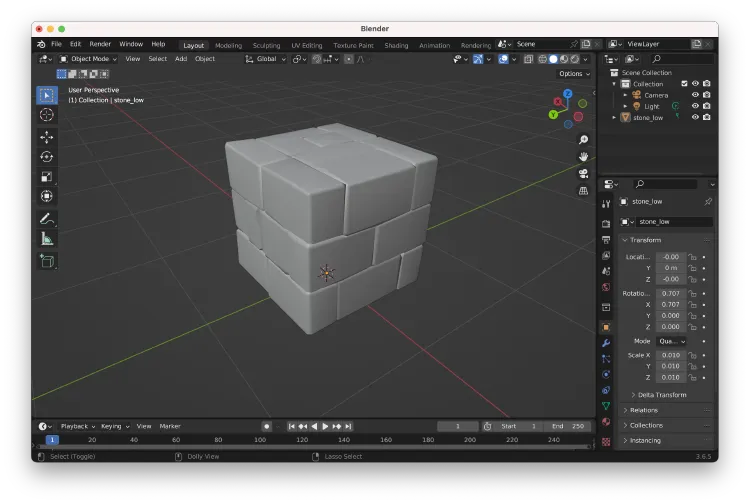Image resolution: width=750 pixels, height=504 pixels.
Task: Open the rotation Mode dropdown
Action: pos(672,341)
